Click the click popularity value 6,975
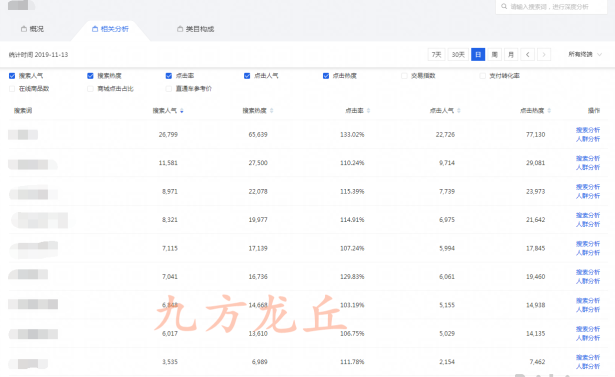 tap(447, 220)
